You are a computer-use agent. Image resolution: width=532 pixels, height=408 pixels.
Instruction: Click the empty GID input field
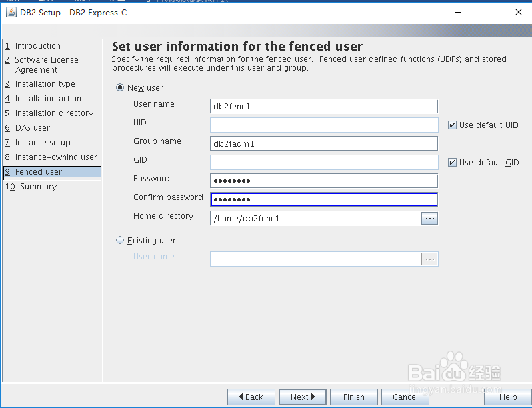[324, 162]
